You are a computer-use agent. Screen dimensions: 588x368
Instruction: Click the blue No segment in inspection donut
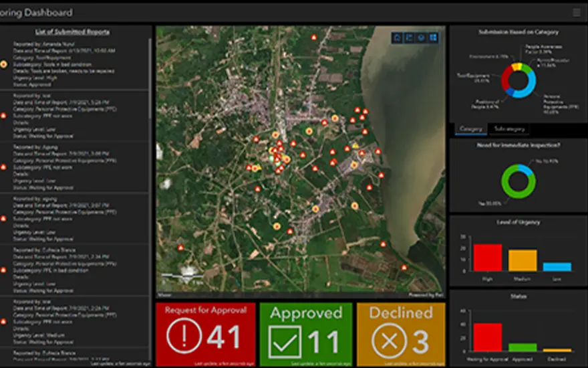(x=527, y=169)
